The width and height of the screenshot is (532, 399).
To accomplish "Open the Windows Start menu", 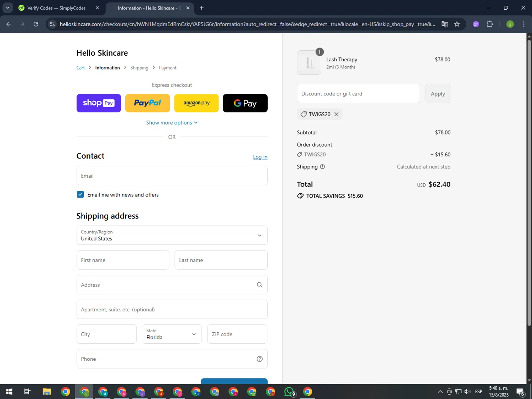I will tap(9, 392).
